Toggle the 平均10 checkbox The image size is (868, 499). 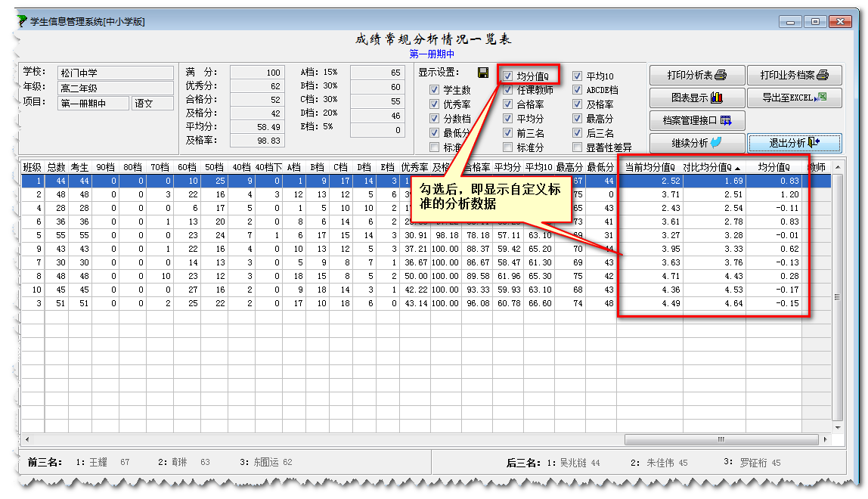[578, 76]
